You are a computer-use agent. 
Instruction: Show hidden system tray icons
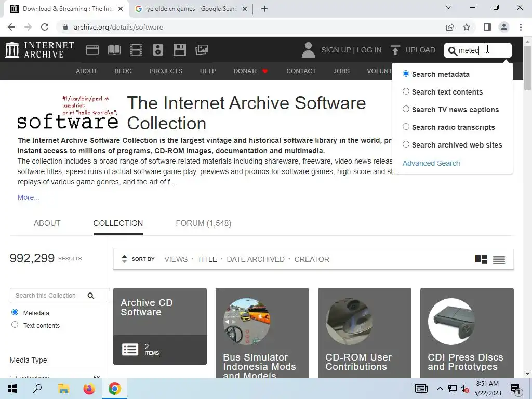coord(440,389)
